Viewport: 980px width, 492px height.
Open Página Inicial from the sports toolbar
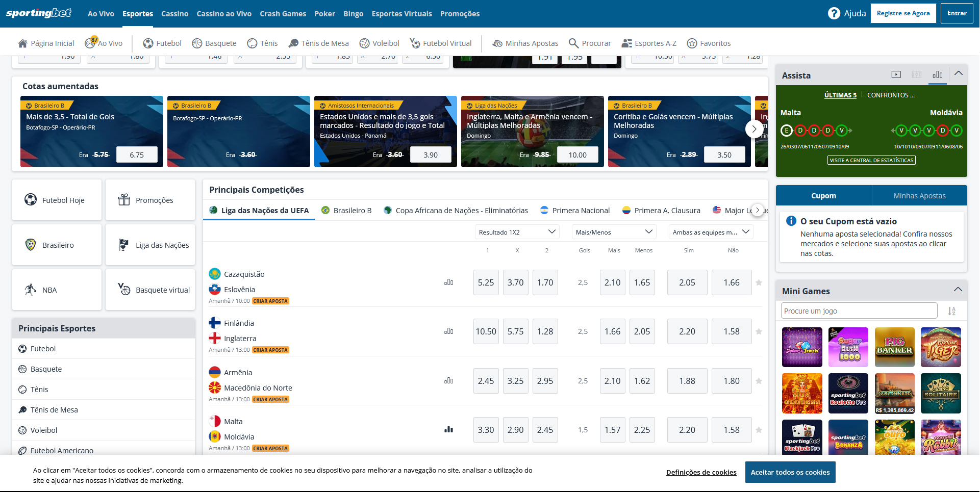pyautogui.click(x=46, y=43)
